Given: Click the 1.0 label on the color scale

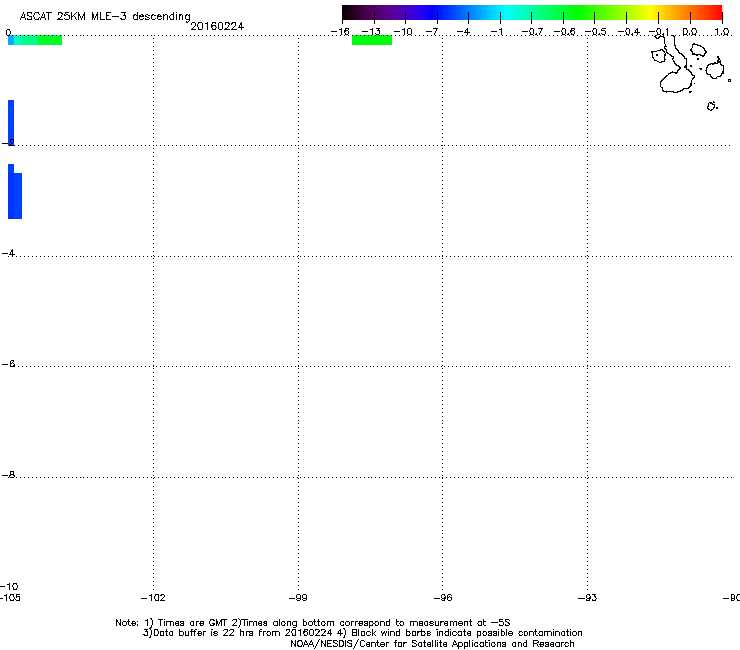Looking at the screenshot, I should coord(722,32).
